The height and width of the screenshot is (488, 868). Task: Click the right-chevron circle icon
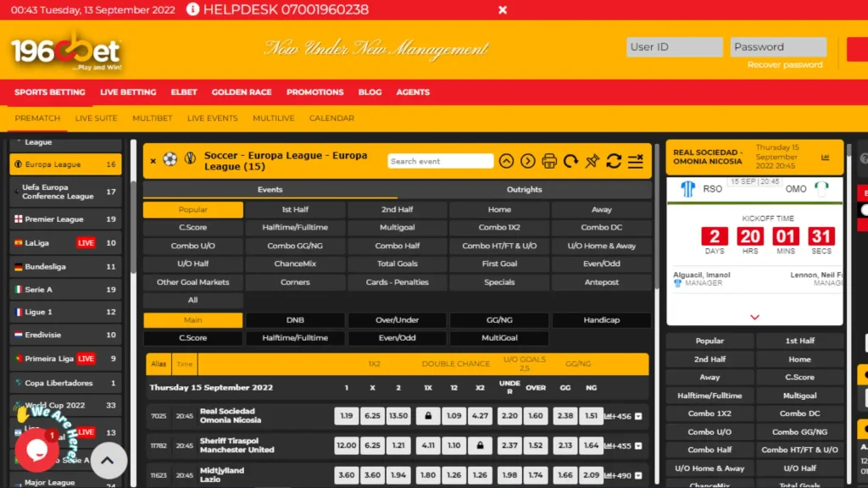coord(527,161)
